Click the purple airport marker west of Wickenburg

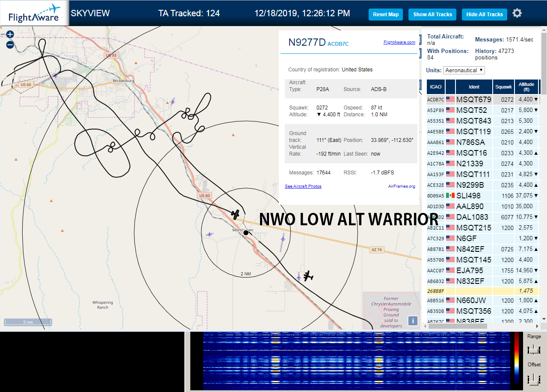[56, 76]
